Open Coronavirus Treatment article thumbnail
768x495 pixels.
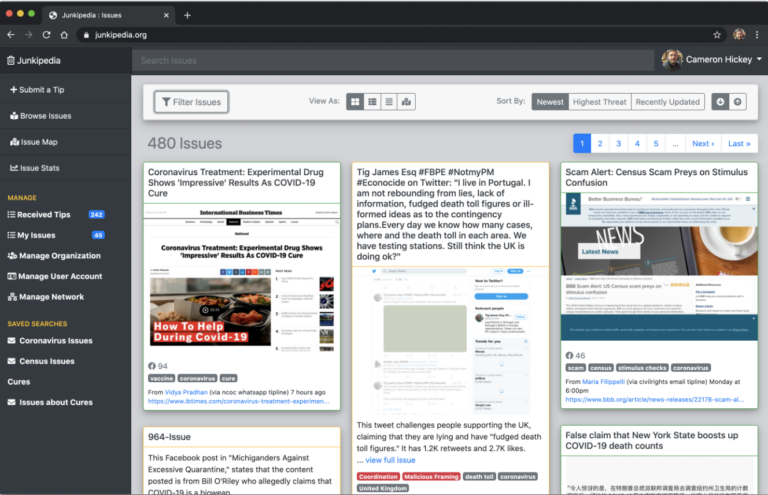pos(242,280)
